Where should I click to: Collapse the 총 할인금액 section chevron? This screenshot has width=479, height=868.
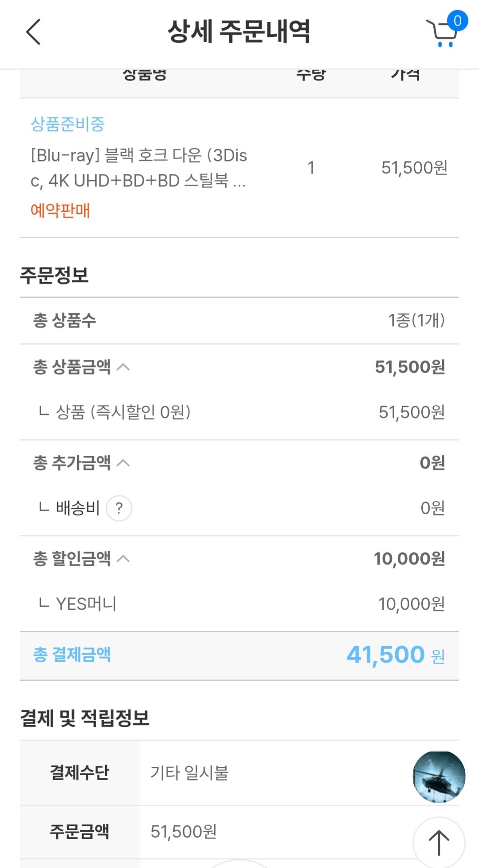[123, 559]
